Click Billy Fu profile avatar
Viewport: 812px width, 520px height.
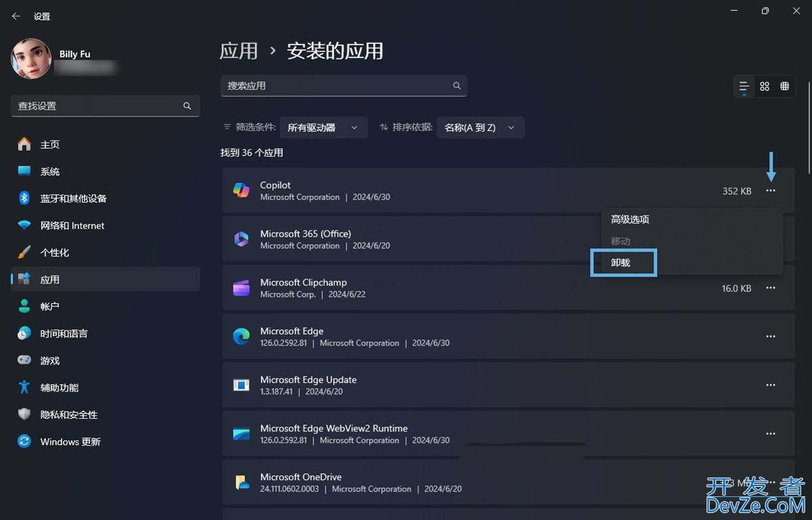tap(31, 59)
